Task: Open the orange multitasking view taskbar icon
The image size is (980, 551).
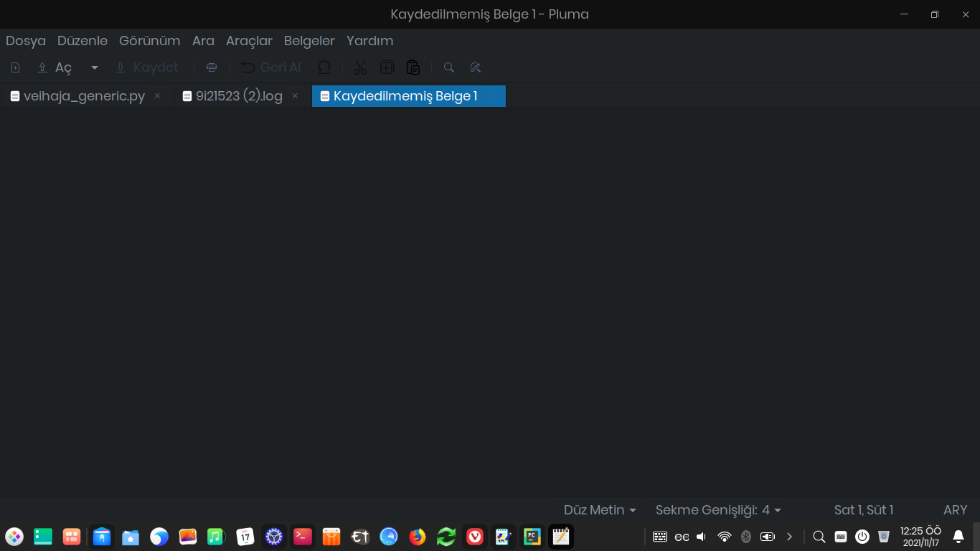Action: tap(72, 537)
